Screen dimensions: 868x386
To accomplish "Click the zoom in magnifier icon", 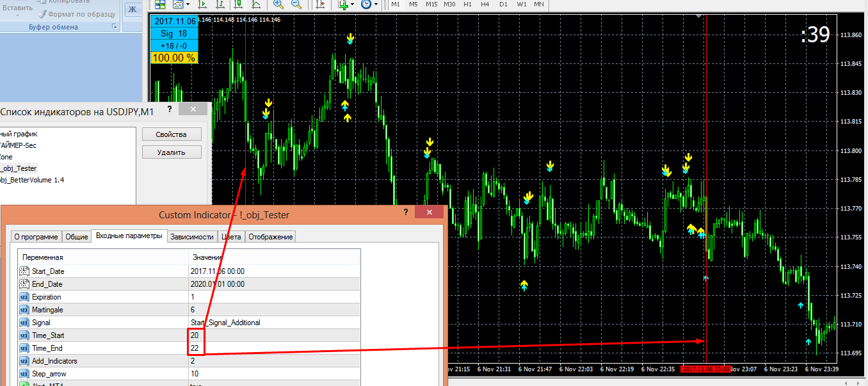I will click(x=278, y=4).
